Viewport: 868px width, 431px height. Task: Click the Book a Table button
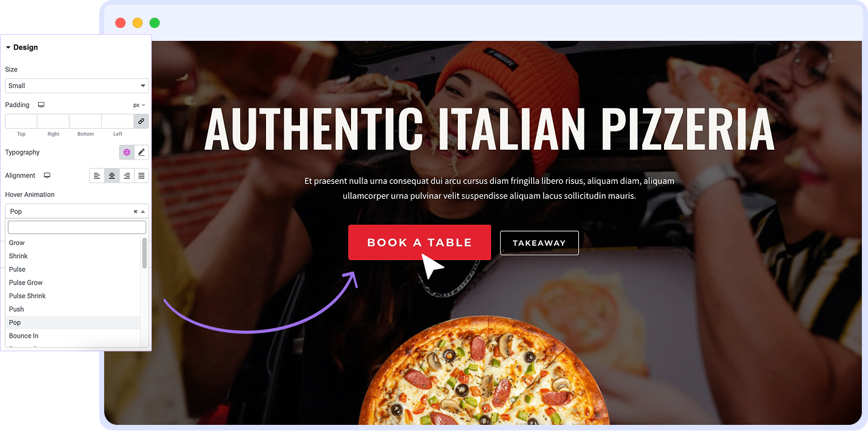point(420,242)
